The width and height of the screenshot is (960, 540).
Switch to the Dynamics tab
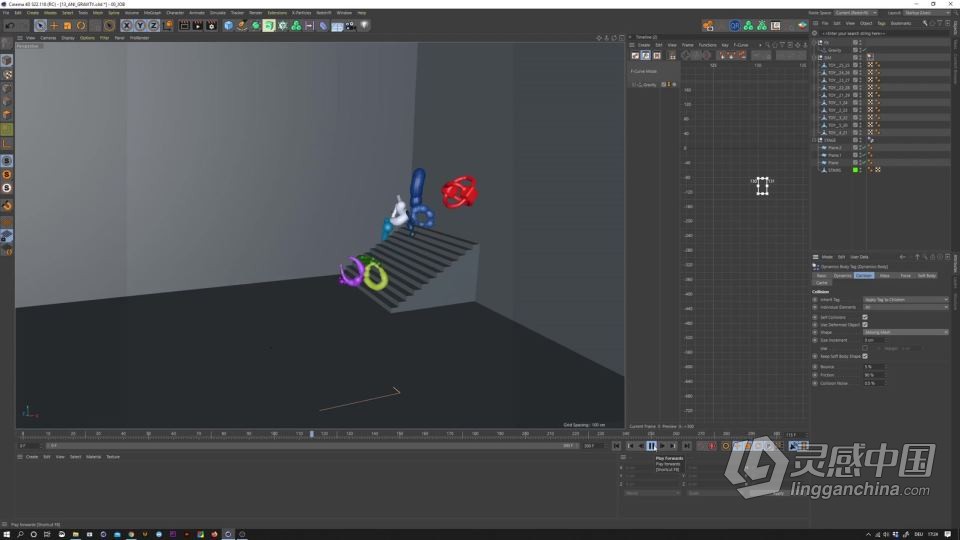pos(842,276)
